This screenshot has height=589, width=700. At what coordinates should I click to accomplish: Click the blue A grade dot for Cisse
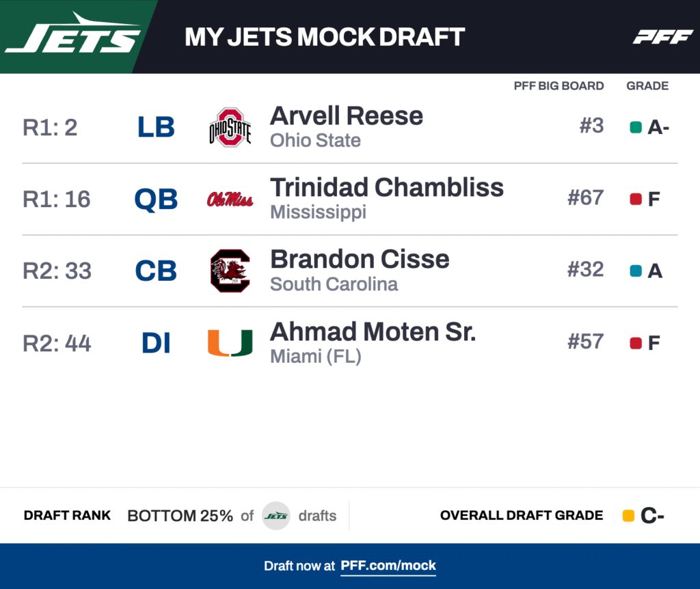pos(636,271)
